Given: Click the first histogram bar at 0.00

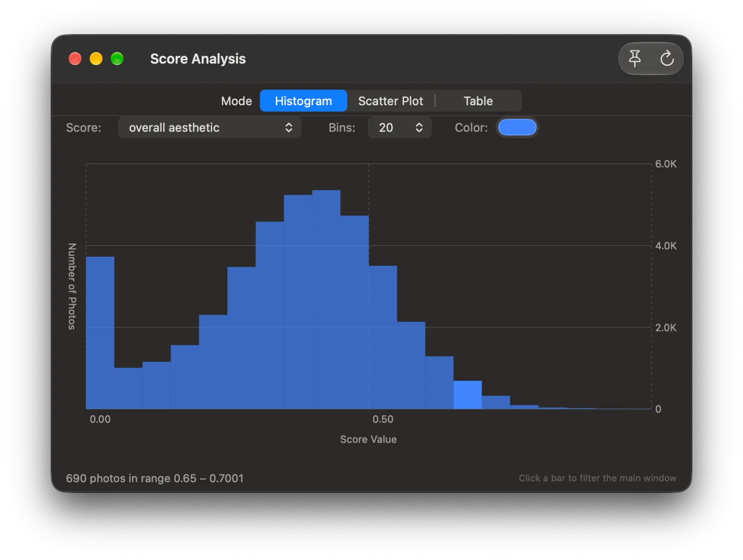Looking at the screenshot, I should tap(100, 332).
